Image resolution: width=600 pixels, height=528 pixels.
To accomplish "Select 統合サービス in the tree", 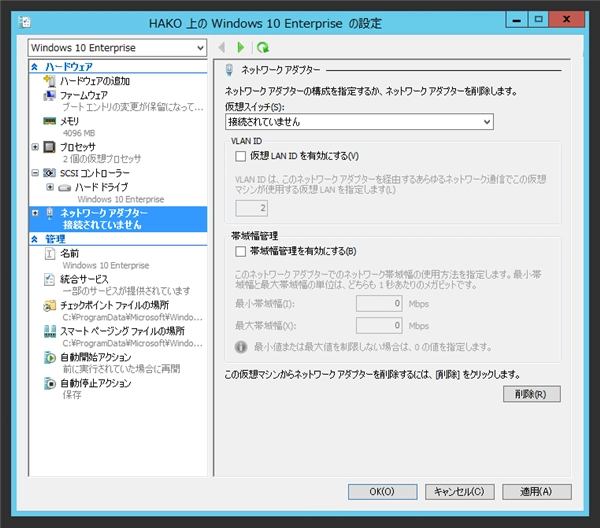I will click(84, 279).
